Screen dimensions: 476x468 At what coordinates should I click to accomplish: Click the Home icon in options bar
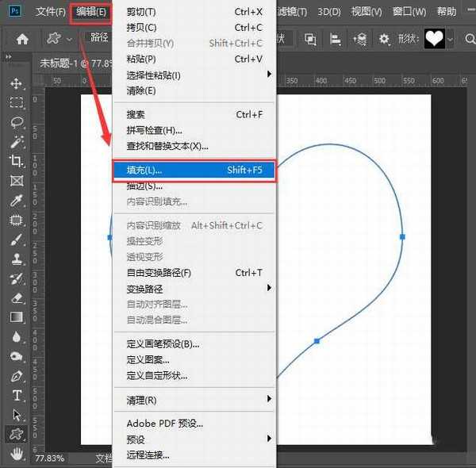click(22, 39)
